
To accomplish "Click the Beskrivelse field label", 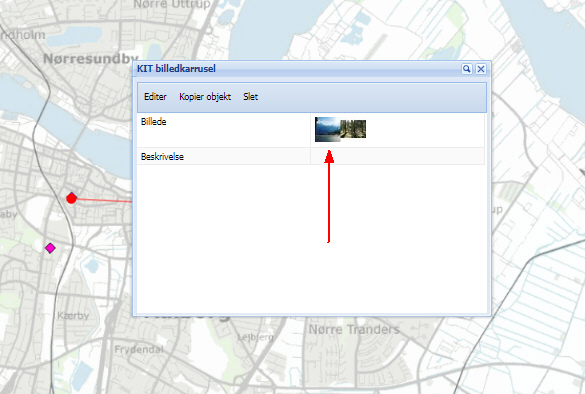I will click(x=162, y=157).
